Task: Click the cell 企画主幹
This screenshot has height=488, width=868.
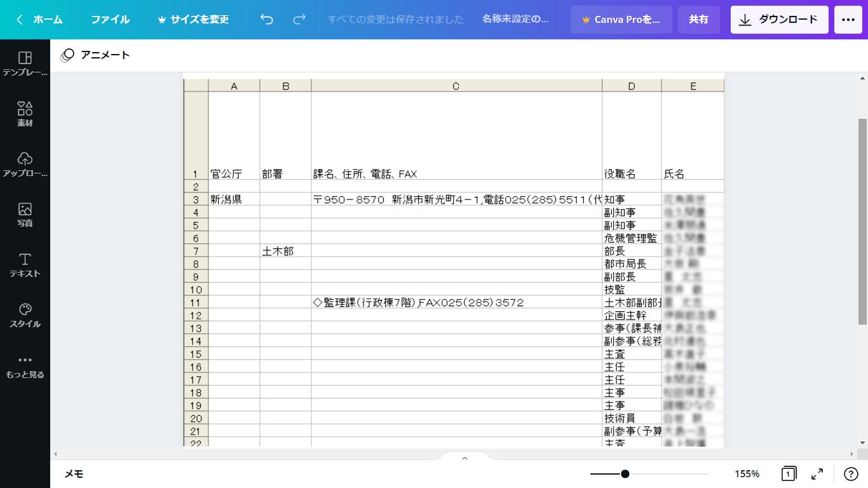Action: point(632,315)
